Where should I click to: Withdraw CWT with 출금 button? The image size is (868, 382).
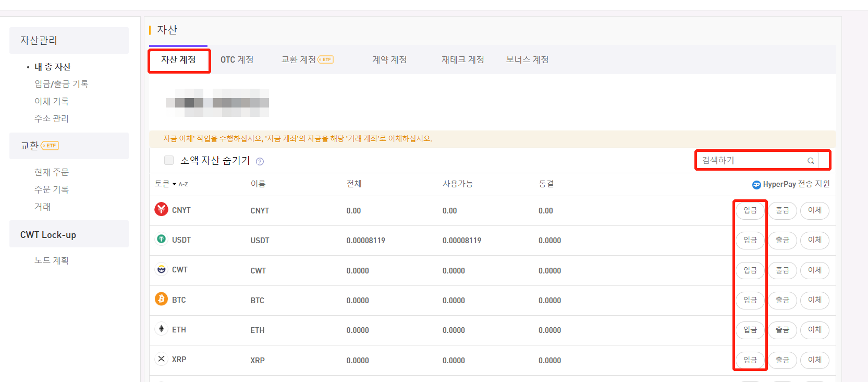pos(783,270)
